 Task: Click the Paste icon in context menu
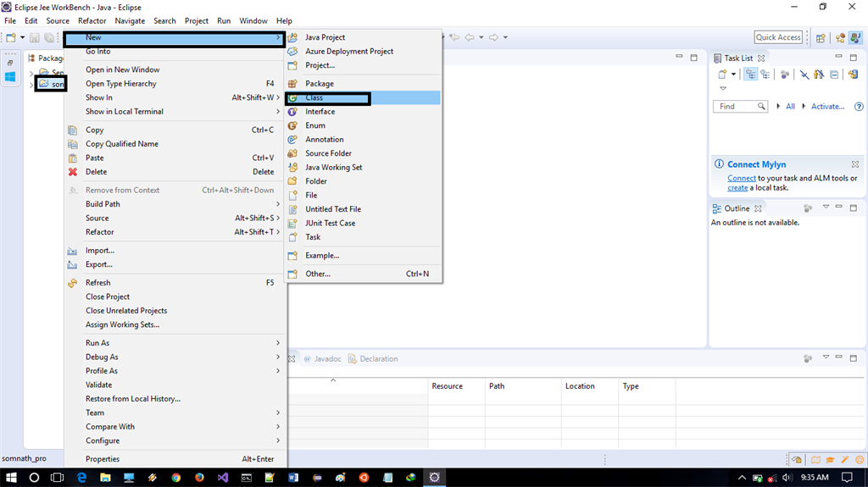point(73,158)
